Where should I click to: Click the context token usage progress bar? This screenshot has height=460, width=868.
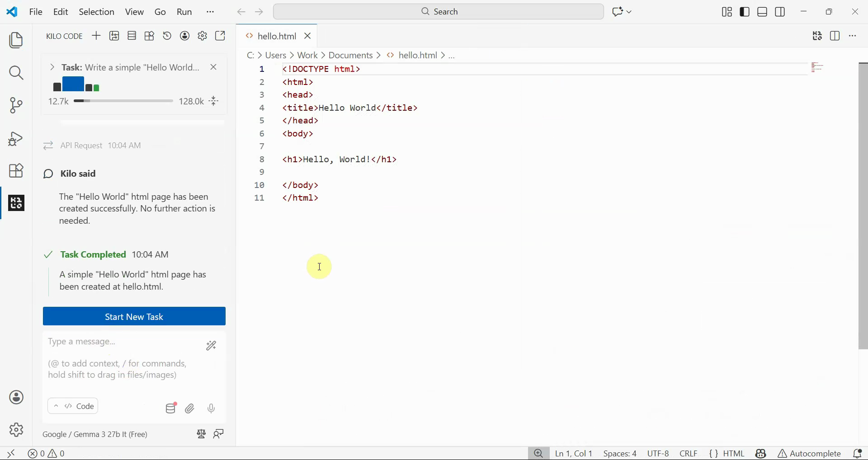[123, 102]
